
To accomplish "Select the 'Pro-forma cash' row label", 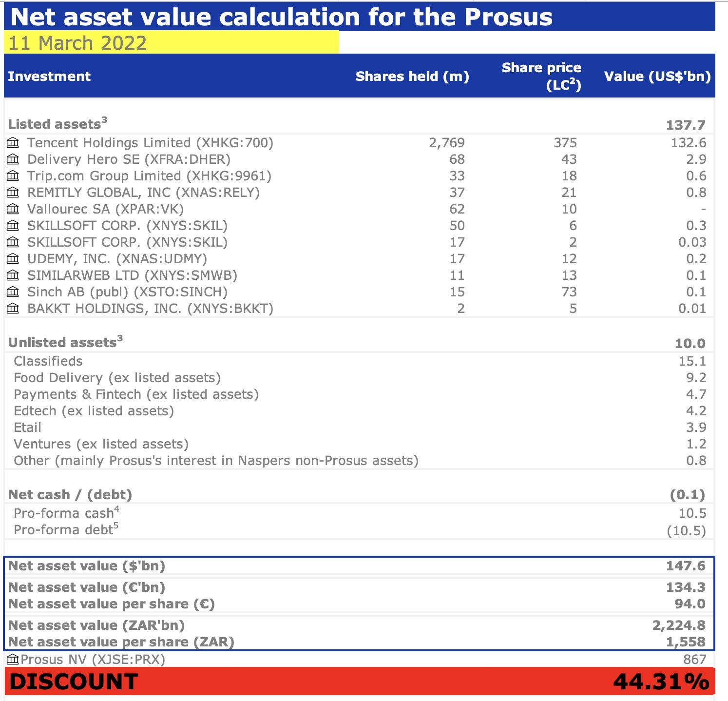I will pos(66,512).
